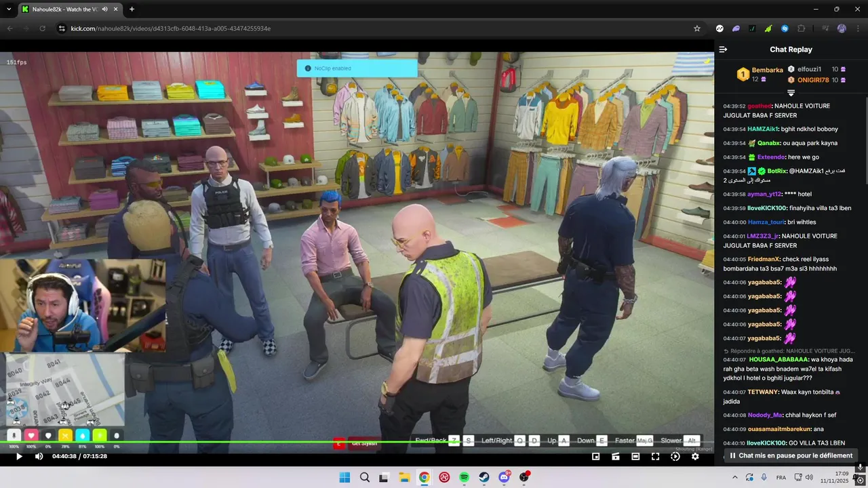Resume chat via 'Chat mis en pause' button
The image size is (868, 488).
point(790,455)
